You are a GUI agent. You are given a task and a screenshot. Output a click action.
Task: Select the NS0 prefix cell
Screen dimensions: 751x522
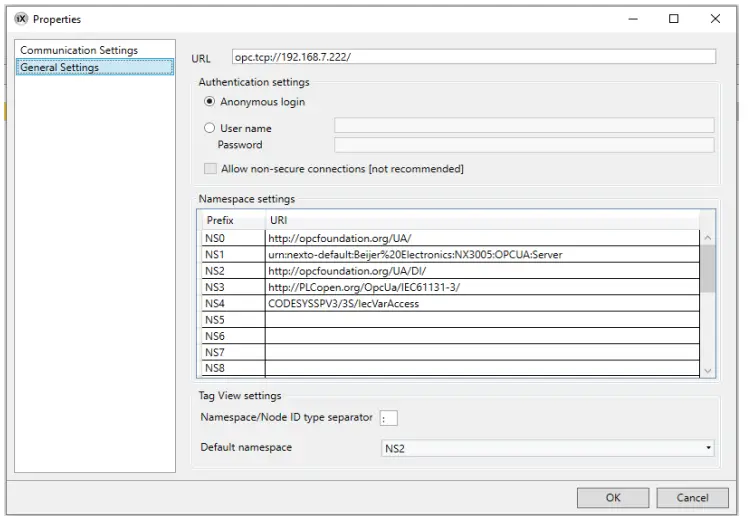[x=233, y=238]
